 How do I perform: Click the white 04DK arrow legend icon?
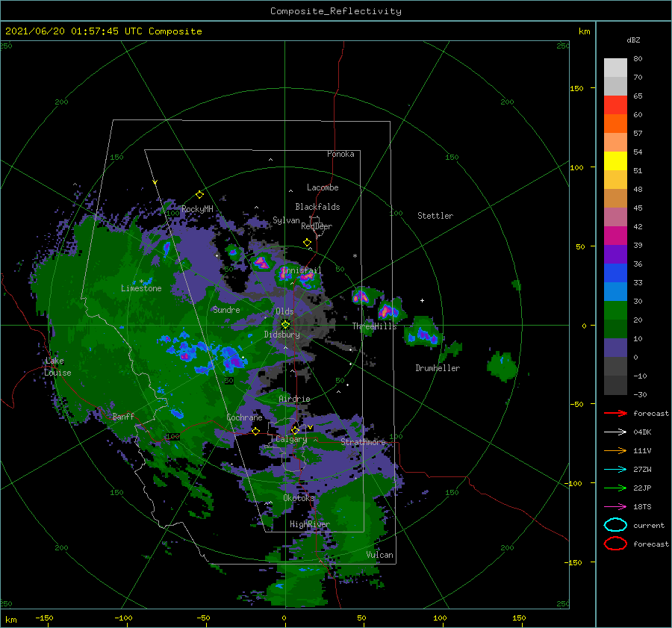coord(615,432)
